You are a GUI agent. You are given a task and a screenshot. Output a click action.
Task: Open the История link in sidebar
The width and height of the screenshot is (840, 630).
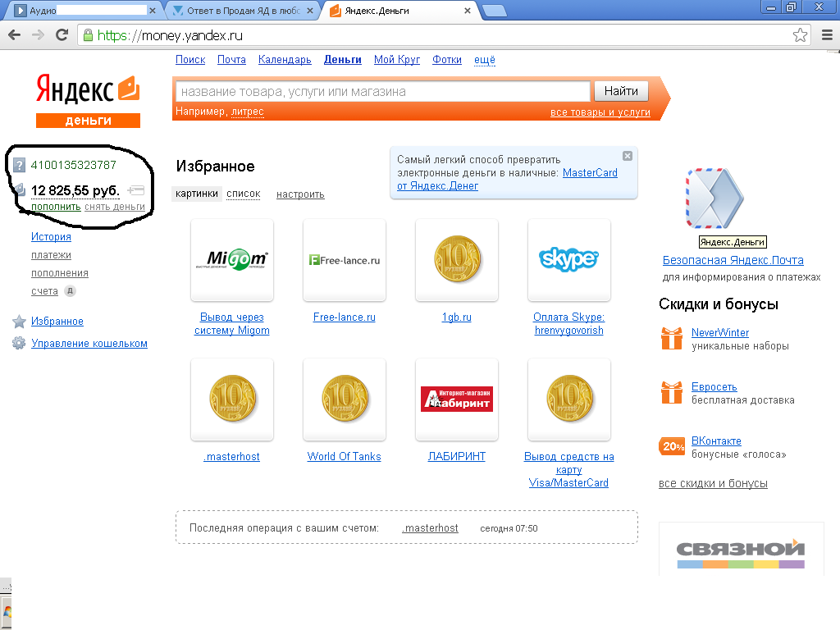coord(51,237)
